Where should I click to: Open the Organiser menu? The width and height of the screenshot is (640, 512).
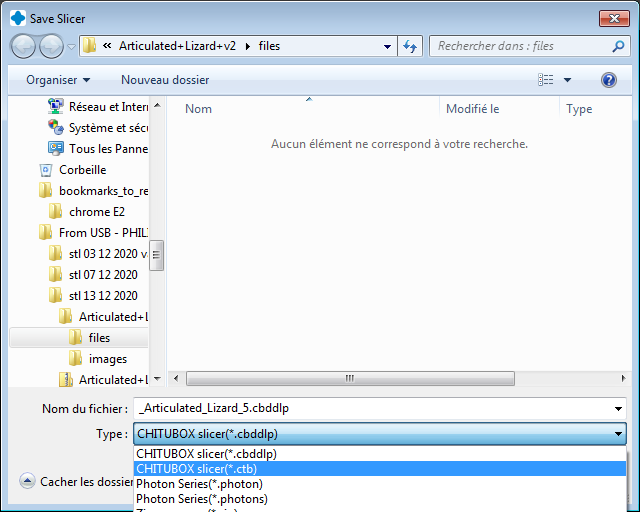58,80
